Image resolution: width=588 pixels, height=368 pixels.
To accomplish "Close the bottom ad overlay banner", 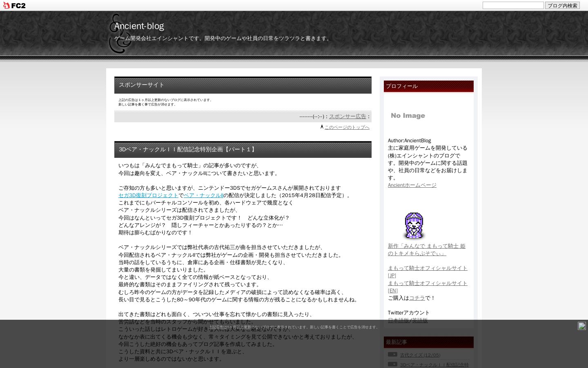I will click(x=582, y=326).
